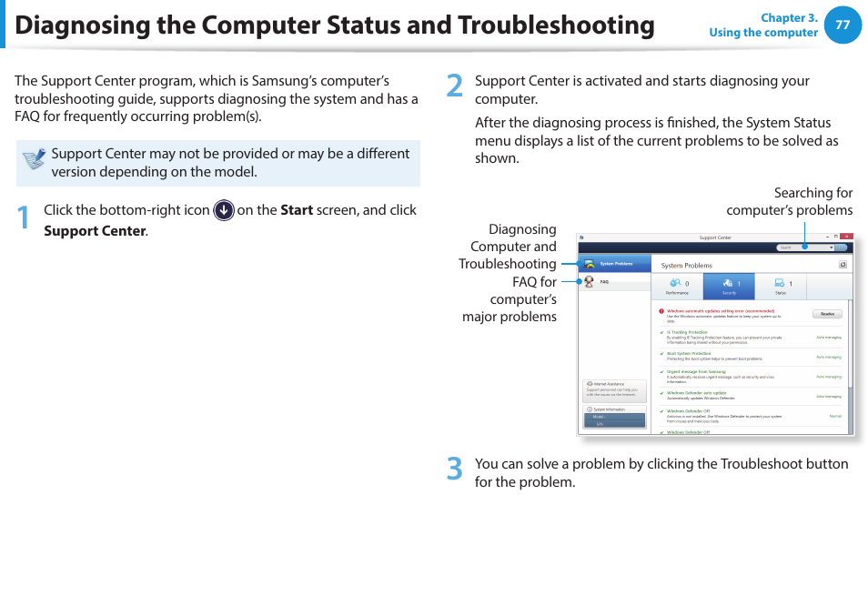Close the Support Center window
Screen dimensions: 868x616
(846, 237)
